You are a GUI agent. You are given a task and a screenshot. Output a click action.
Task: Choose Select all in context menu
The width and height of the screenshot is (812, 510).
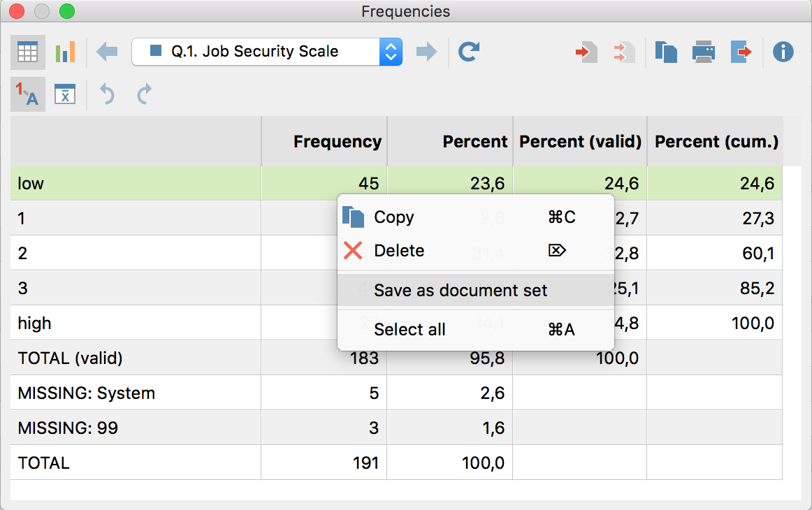[409, 330]
